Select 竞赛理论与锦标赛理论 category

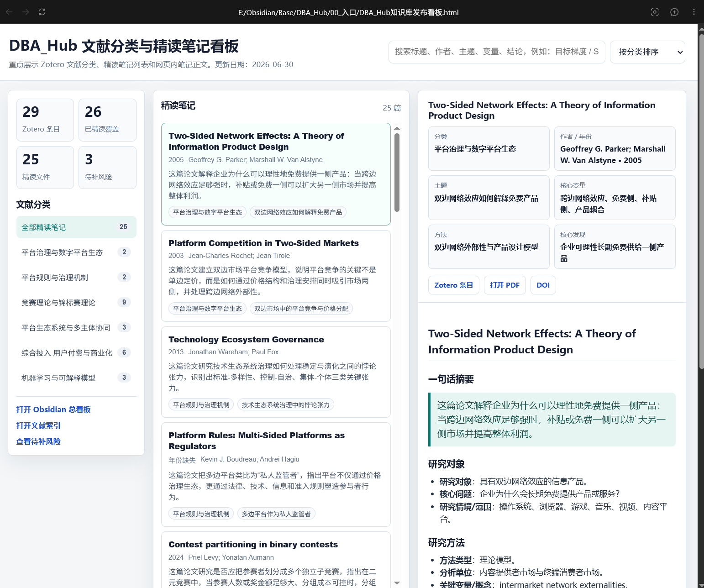[76, 302]
